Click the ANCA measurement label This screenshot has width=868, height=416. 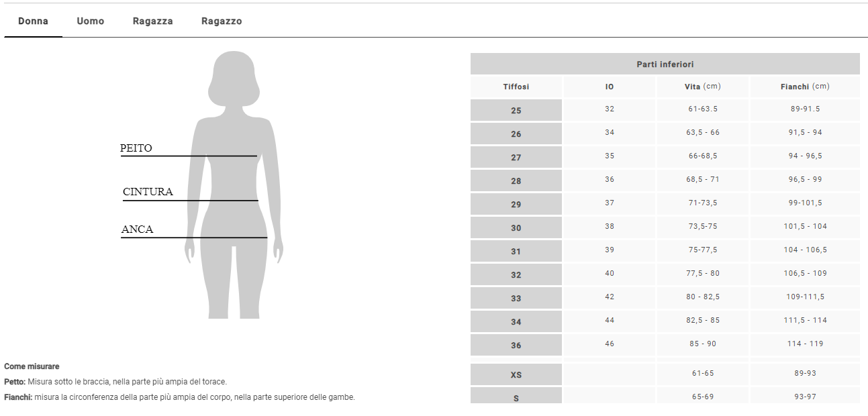[138, 229]
